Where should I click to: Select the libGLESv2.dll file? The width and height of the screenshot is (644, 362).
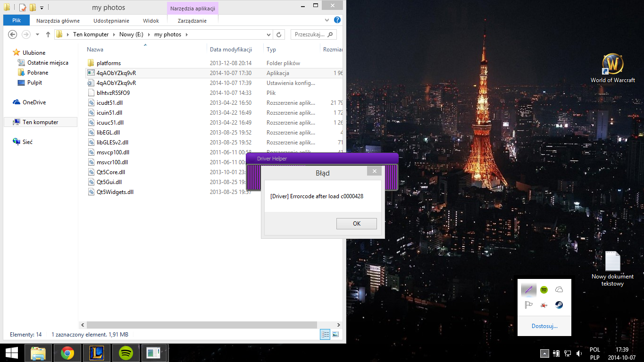point(112,143)
